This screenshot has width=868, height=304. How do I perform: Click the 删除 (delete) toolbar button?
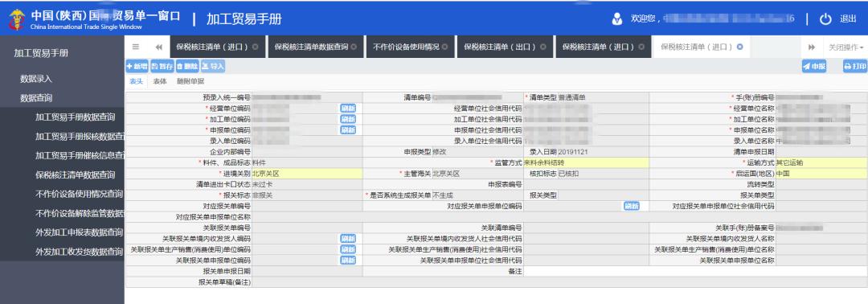pos(187,67)
